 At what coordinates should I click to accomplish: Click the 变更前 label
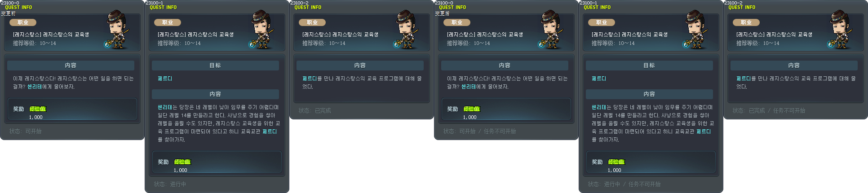coord(8,13)
